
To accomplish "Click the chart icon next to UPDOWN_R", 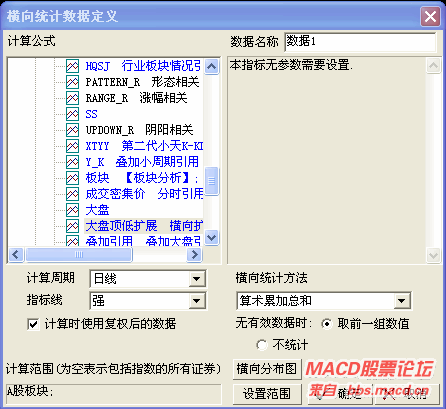I will pos(72,130).
